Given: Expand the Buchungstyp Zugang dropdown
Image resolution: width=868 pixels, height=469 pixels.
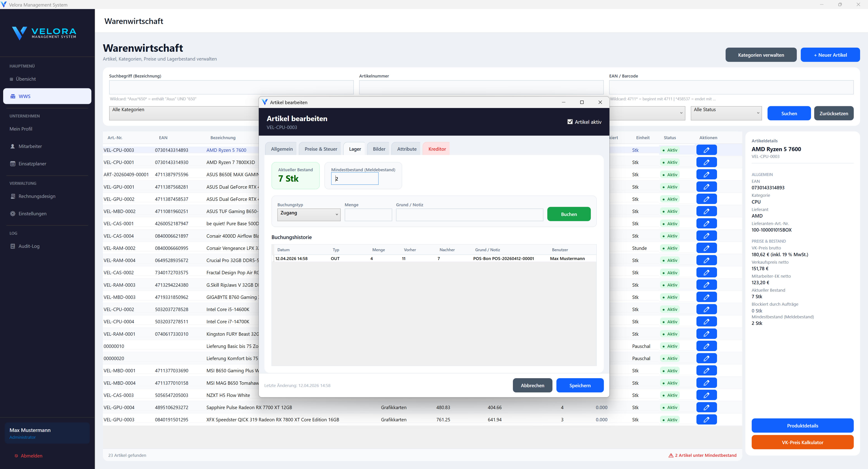Looking at the screenshot, I should [x=309, y=214].
